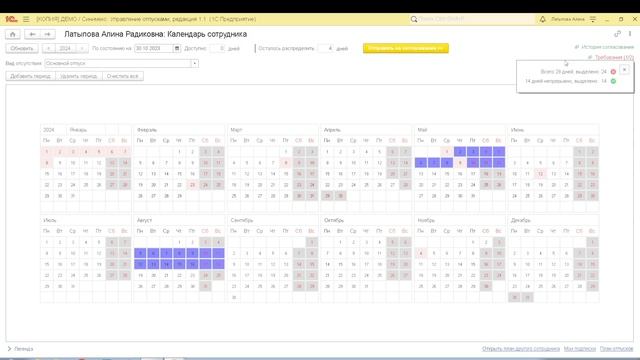The image size is (640, 360).
Task: Select May 1 holiday cell
Action: point(447,152)
